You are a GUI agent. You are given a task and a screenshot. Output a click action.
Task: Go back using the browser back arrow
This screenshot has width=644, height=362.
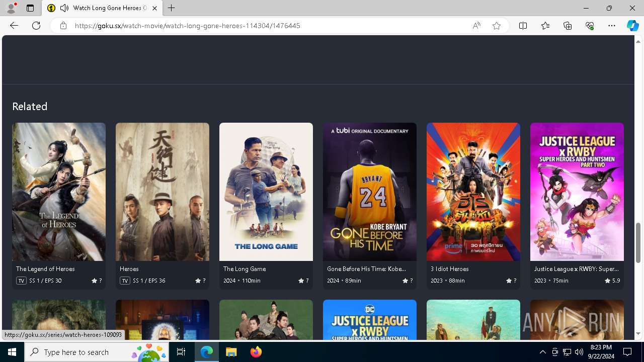(x=14, y=26)
